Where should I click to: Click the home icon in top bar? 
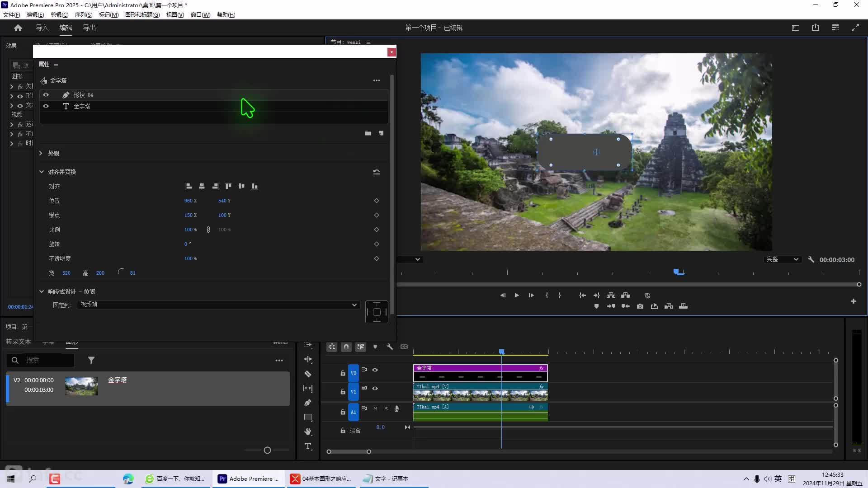(18, 28)
